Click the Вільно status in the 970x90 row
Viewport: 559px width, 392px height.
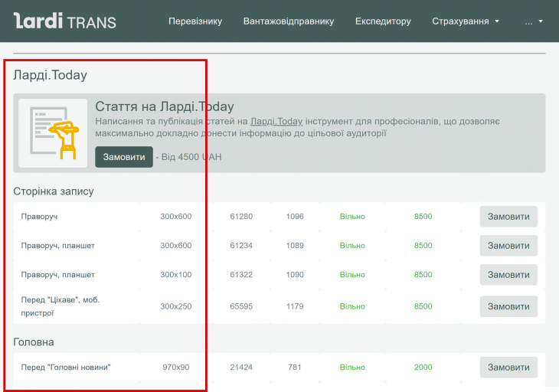[352, 367]
